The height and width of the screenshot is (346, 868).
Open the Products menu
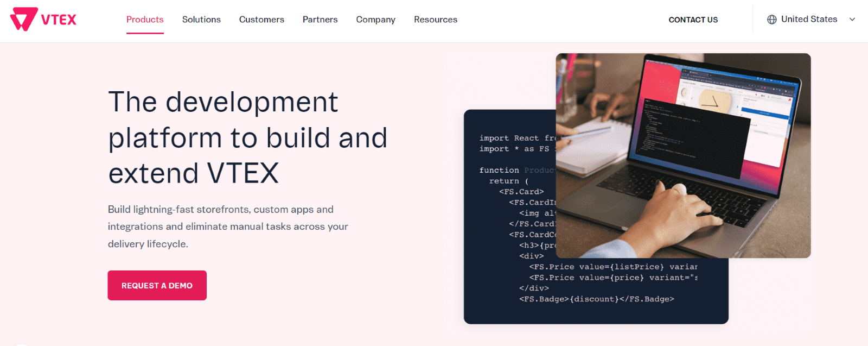click(145, 20)
